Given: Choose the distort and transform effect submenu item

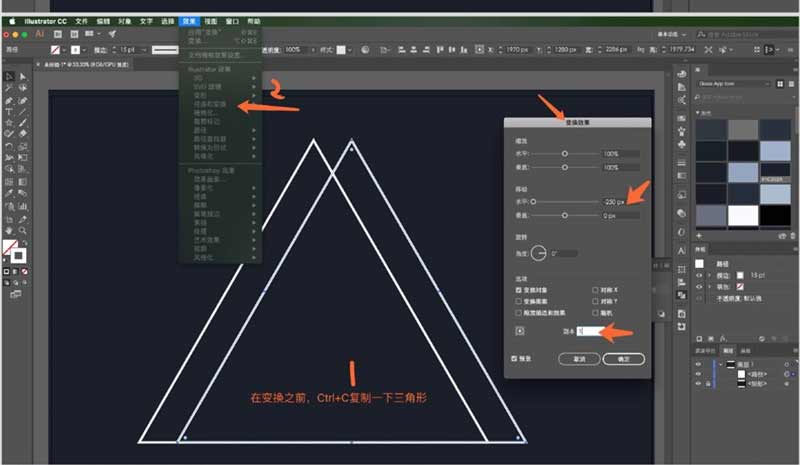Looking at the screenshot, I should 220,104.
